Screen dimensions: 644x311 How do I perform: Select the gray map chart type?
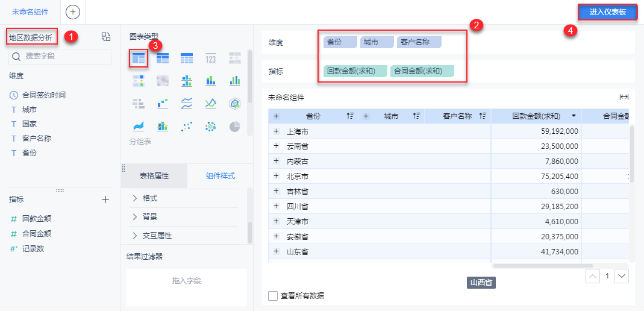pos(163,81)
